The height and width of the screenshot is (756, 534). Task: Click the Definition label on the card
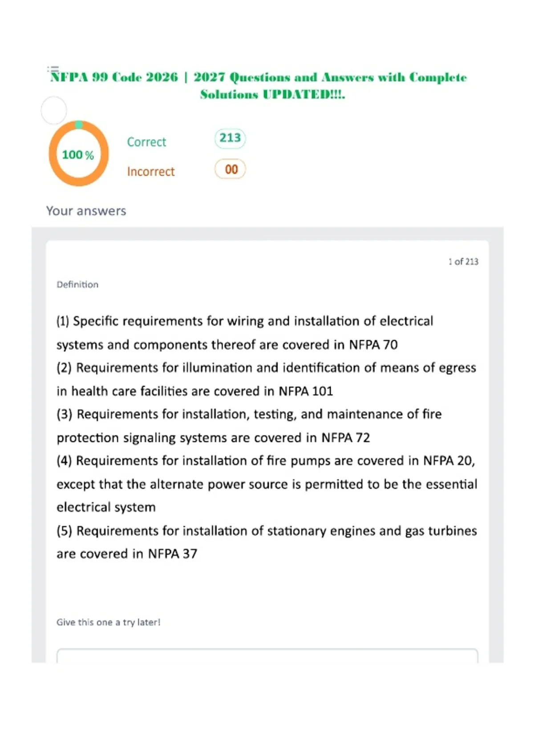[77, 285]
